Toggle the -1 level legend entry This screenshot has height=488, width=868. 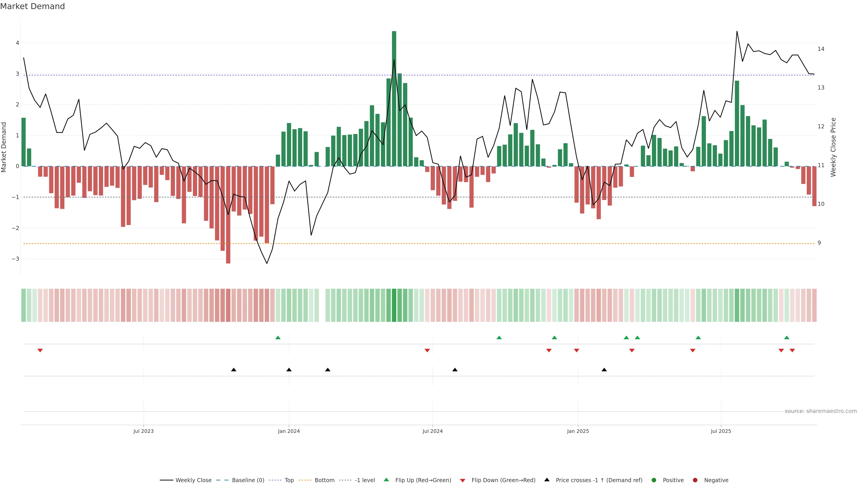pyautogui.click(x=365, y=480)
